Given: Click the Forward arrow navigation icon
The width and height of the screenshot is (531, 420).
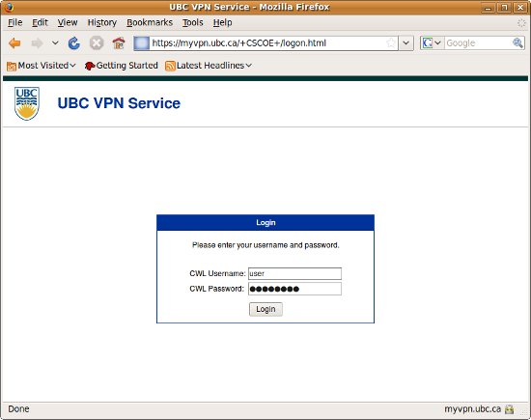Looking at the screenshot, I should click(37, 43).
